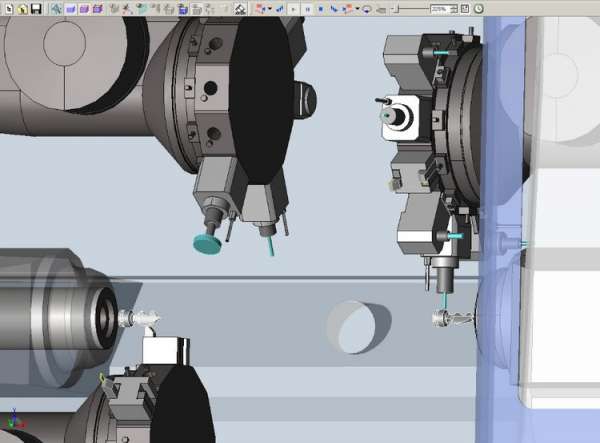Click the clock icon at toolbar end
Image resolution: width=600 pixels, height=443 pixels.
click(x=478, y=8)
